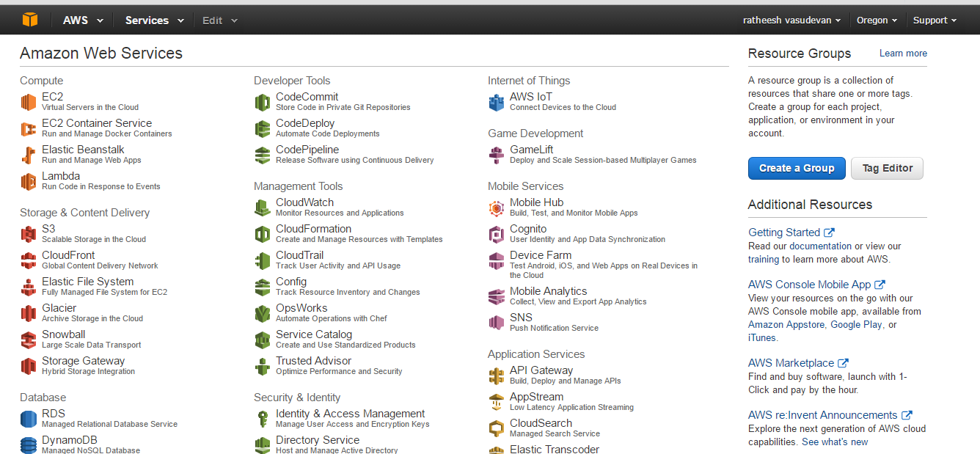This screenshot has width=980, height=454.
Task: Click the Trusted Advisor icon
Action: [x=263, y=366]
